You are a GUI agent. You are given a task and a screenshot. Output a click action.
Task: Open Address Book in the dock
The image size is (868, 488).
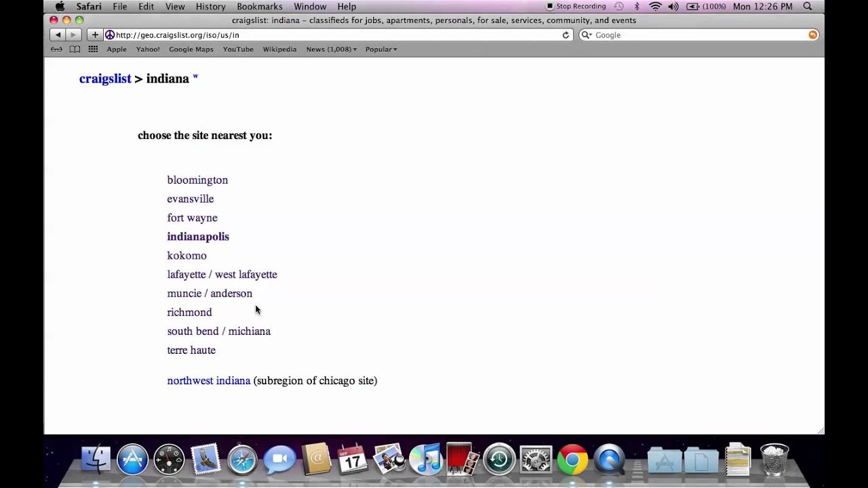[x=316, y=460]
